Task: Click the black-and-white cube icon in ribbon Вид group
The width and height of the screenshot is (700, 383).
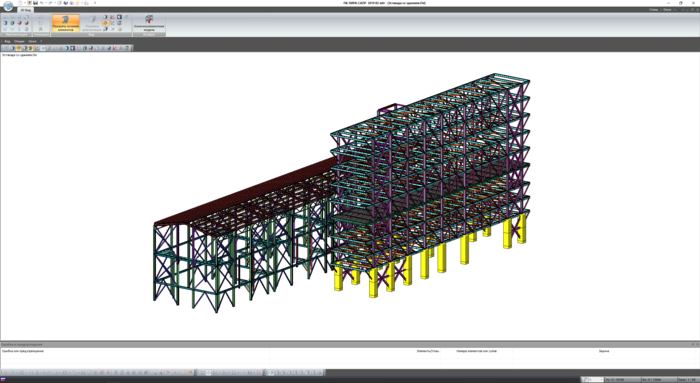Action: (x=120, y=17)
